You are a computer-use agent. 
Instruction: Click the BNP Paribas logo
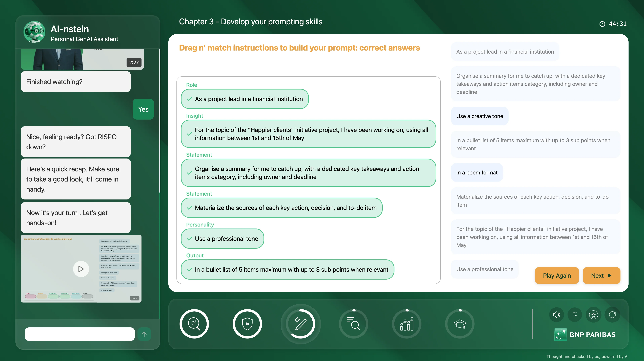[585, 334]
